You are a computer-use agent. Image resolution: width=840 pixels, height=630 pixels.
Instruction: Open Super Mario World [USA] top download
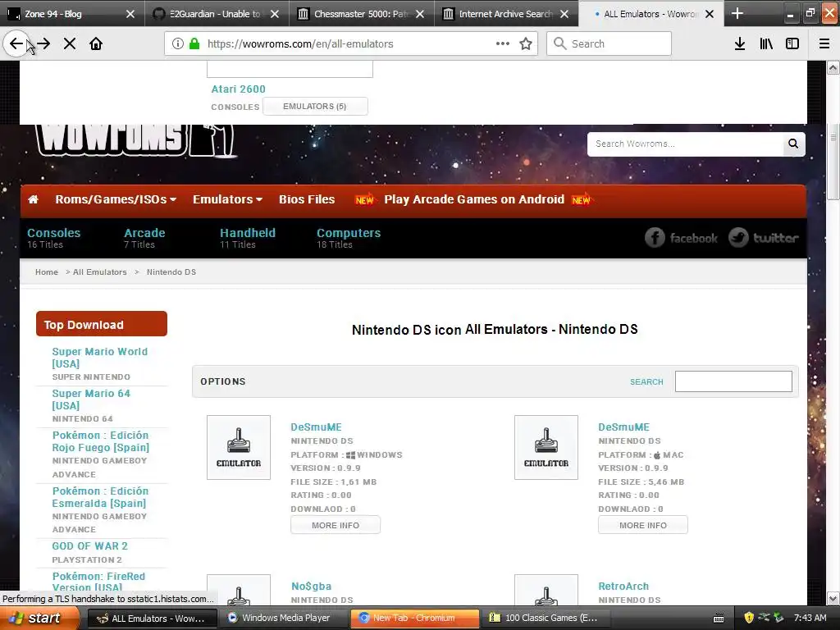99,358
